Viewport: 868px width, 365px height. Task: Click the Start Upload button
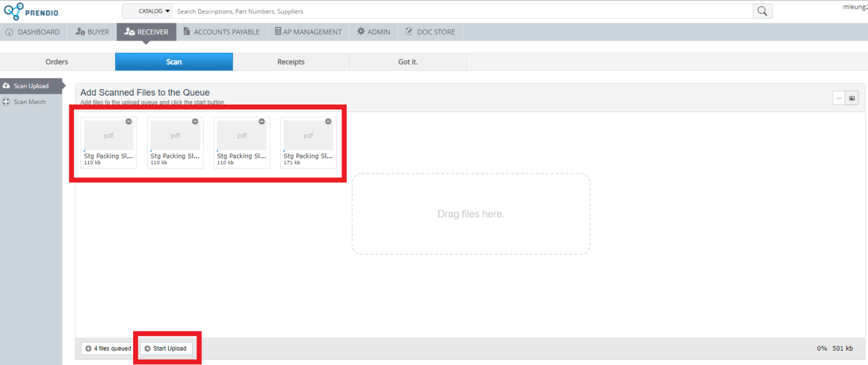(166, 348)
